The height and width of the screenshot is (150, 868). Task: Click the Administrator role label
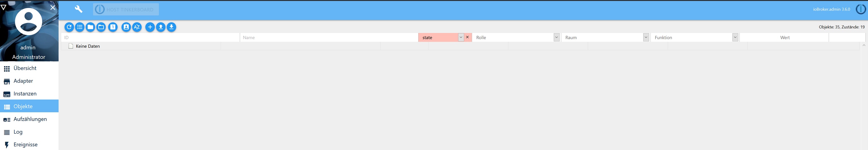[x=29, y=57]
